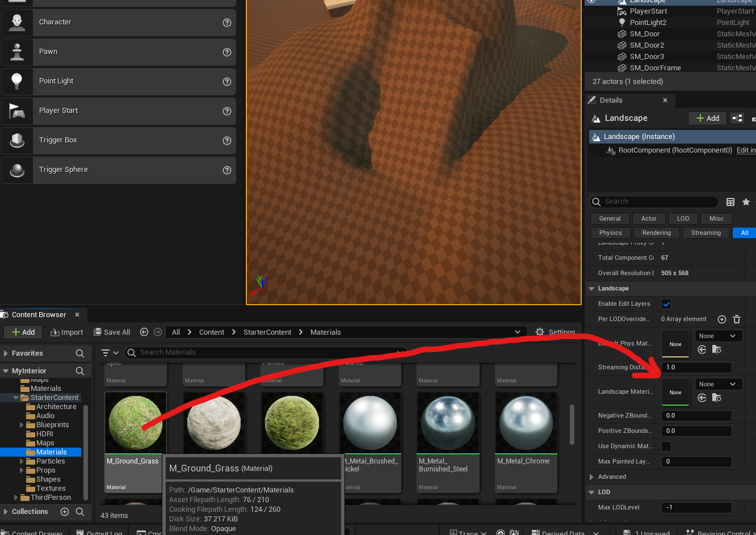
Task: Show only favorite properties in Details
Action: coord(746,202)
